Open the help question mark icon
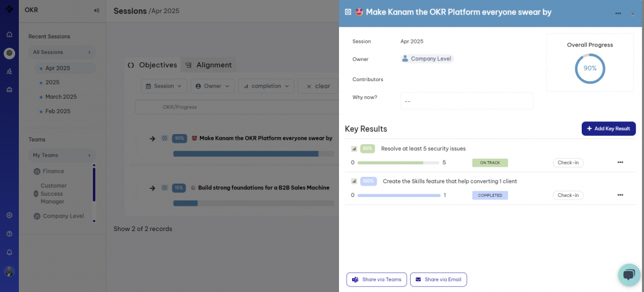 [x=9, y=233]
